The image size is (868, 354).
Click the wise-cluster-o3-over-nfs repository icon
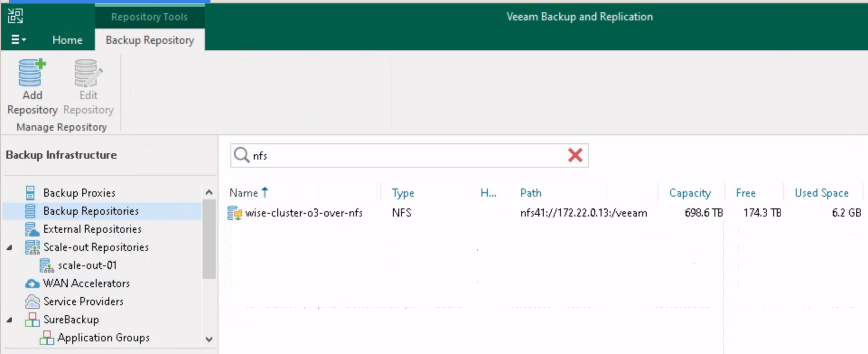pos(235,212)
